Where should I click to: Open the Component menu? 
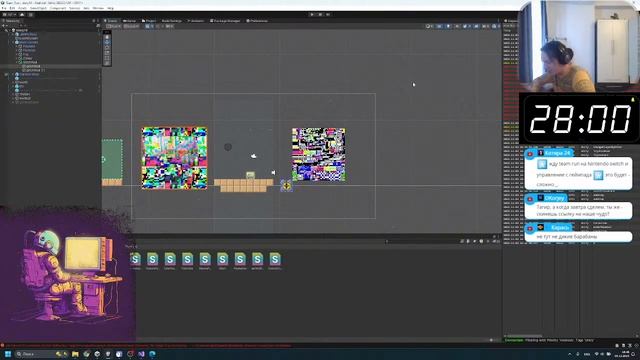pos(58,8)
